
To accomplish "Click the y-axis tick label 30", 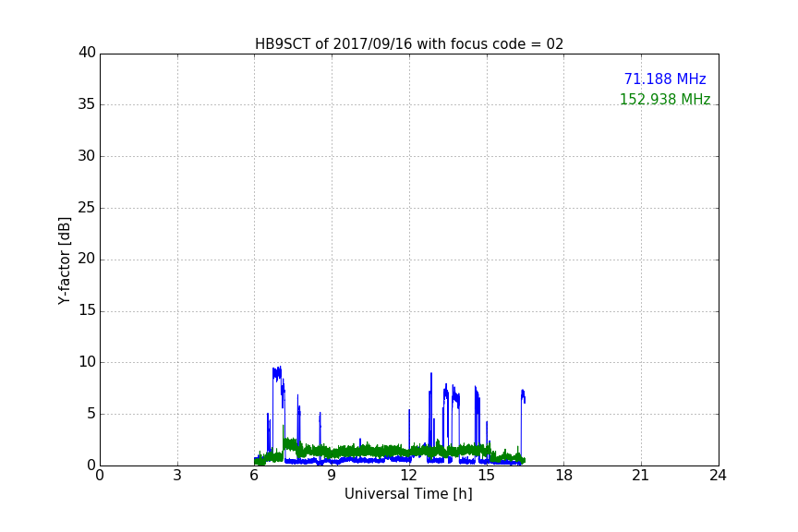I will (x=87, y=156).
